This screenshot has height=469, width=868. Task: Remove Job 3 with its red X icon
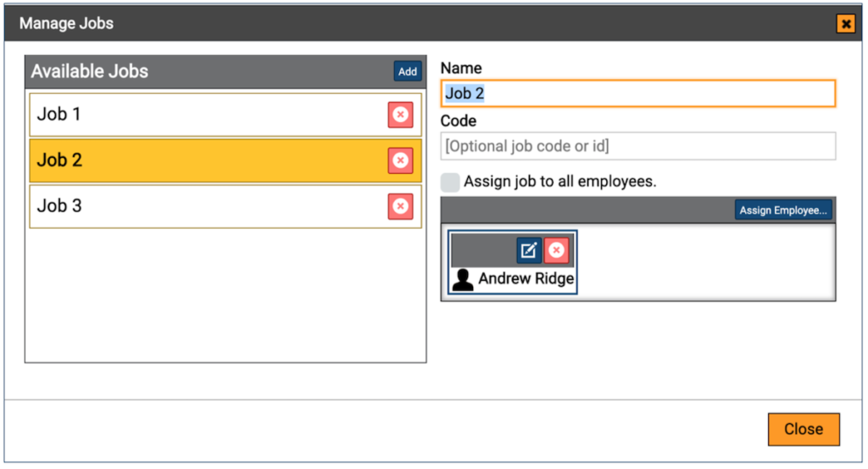[400, 206]
